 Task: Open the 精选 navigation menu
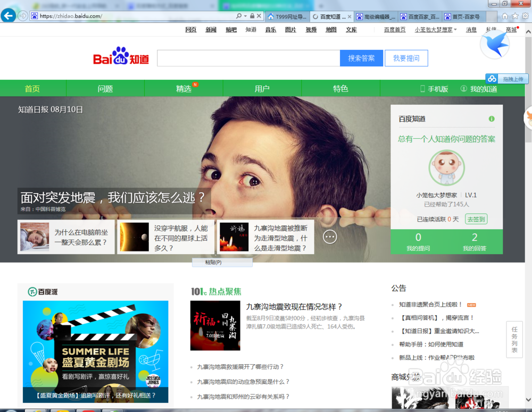[184, 88]
